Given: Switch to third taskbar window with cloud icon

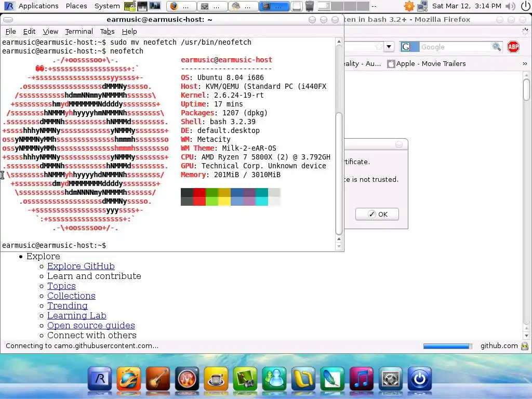Looking at the screenshot, I should [x=243, y=6].
